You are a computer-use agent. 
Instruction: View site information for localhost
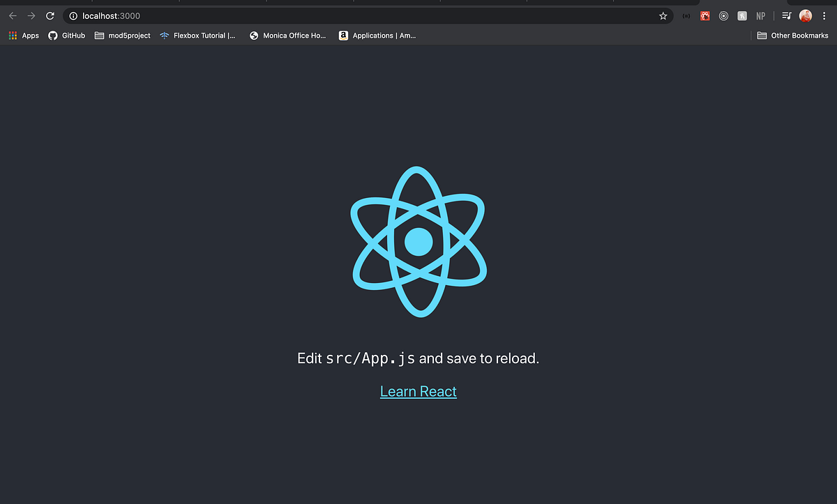(73, 15)
